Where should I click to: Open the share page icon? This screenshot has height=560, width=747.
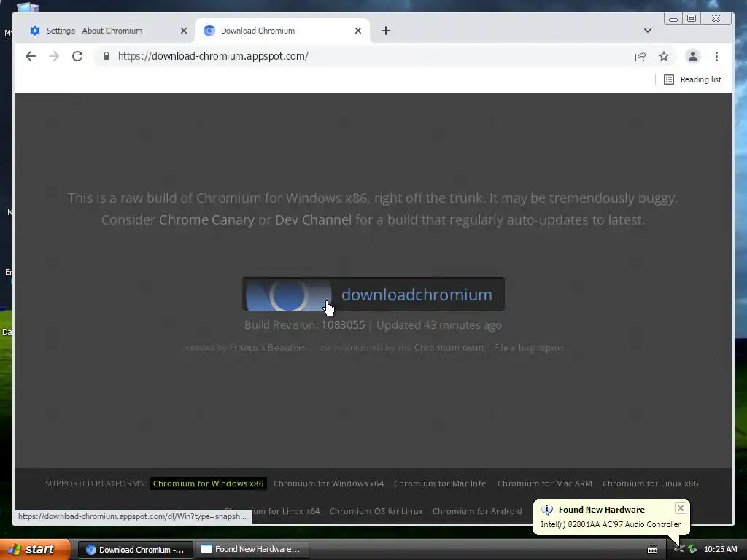[640, 56]
